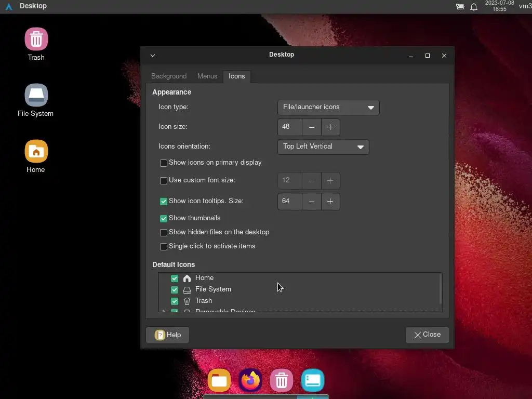532x399 pixels.
Task: Click the Close button at the bottom
Action: point(427,335)
